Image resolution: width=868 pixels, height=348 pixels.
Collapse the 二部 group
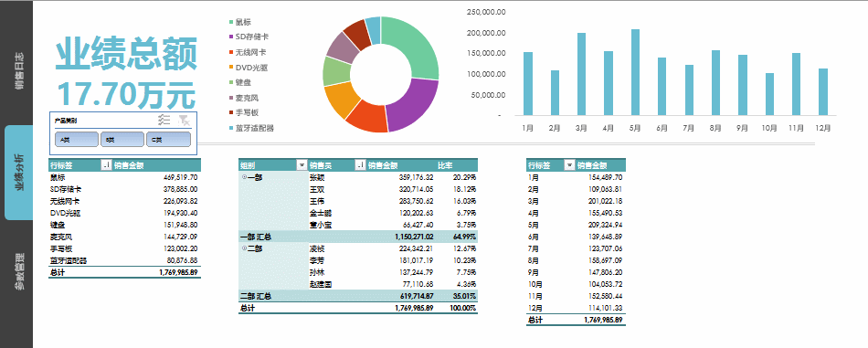click(244, 248)
